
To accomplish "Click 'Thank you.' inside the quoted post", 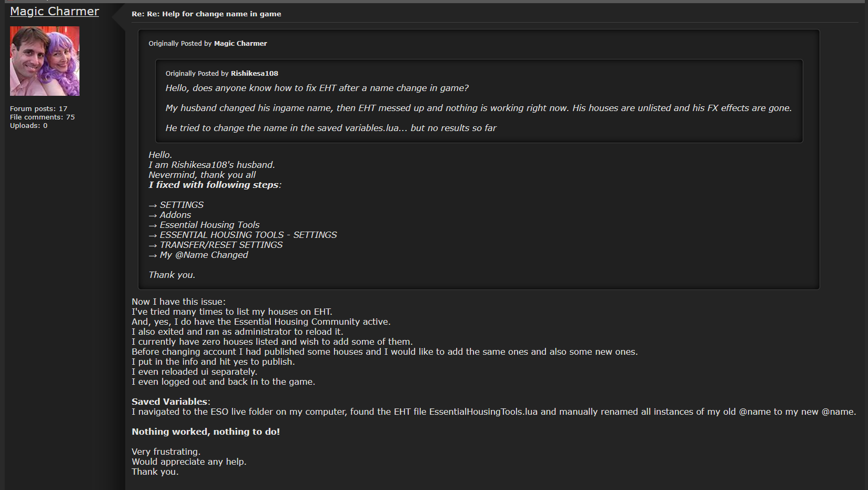I will coord(171,275).
